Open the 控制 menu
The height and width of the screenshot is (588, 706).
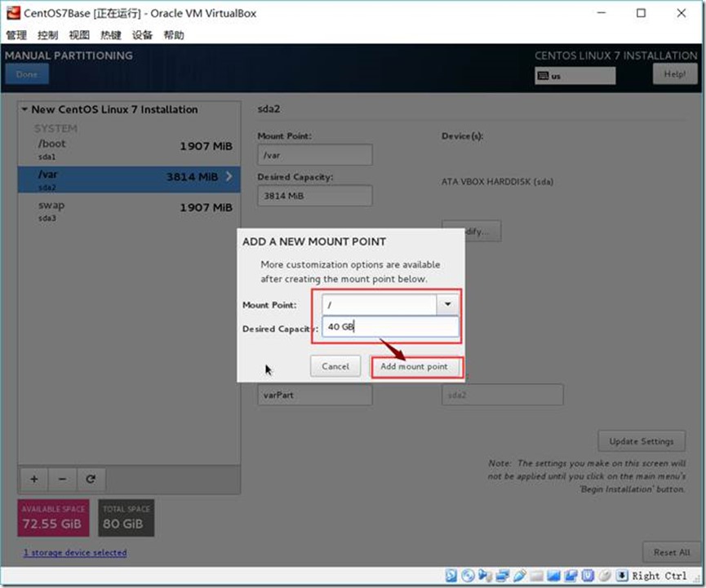(47, 34)
